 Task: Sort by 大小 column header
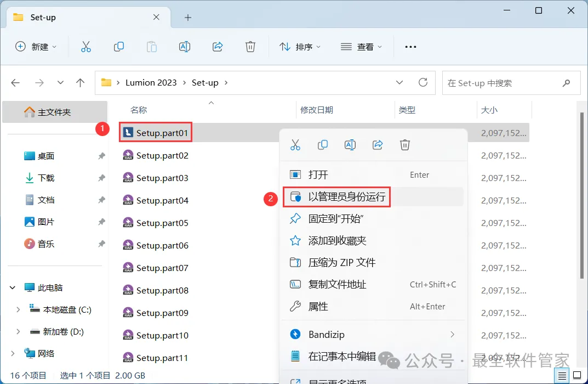[489, 110]
